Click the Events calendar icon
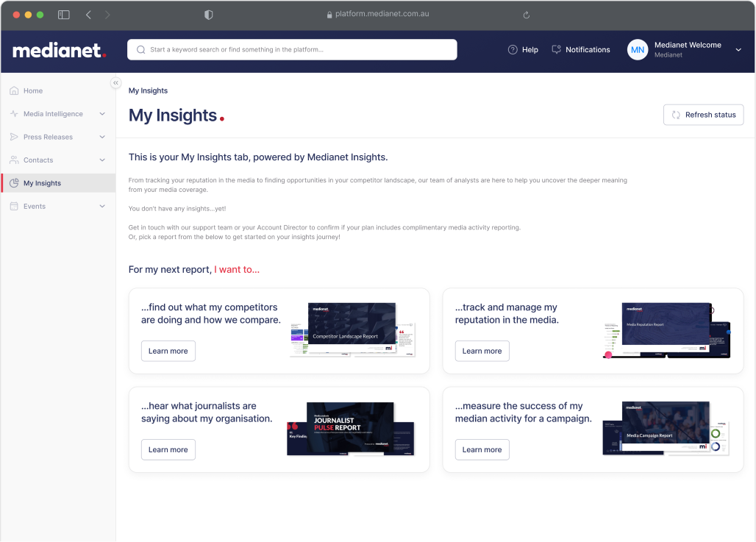 13,206
